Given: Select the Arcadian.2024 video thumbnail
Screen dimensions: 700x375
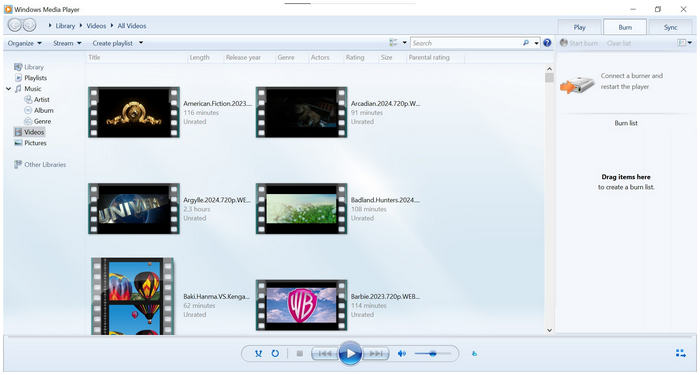Looking at the screenshot, I should click(x=301, y=112).
